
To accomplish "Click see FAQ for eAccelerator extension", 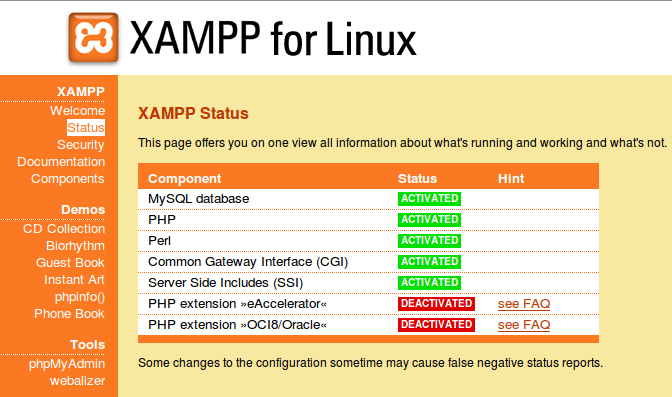I will pyautogui.click(x=524, y=304).
